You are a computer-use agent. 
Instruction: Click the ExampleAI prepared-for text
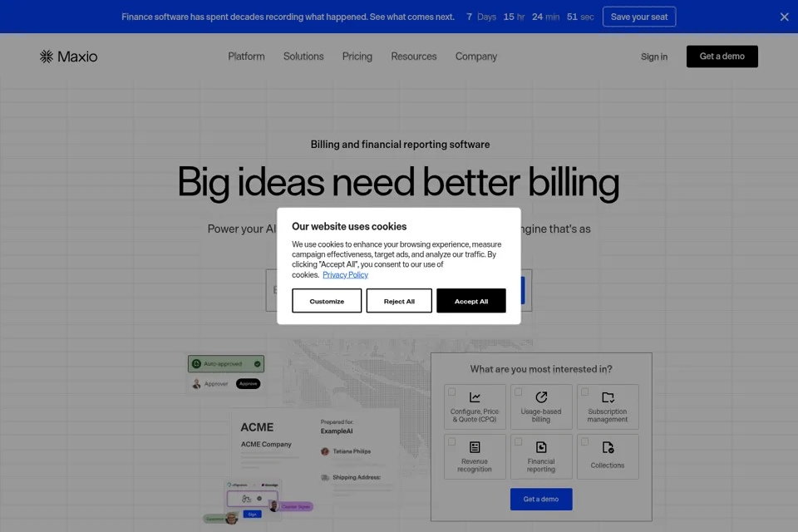click(337, 431)
